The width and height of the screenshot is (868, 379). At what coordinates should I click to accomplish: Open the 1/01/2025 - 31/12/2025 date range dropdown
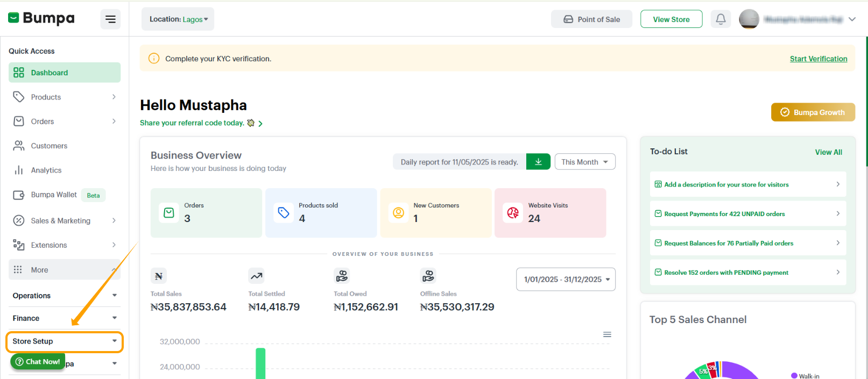click(x=566, y=280)
